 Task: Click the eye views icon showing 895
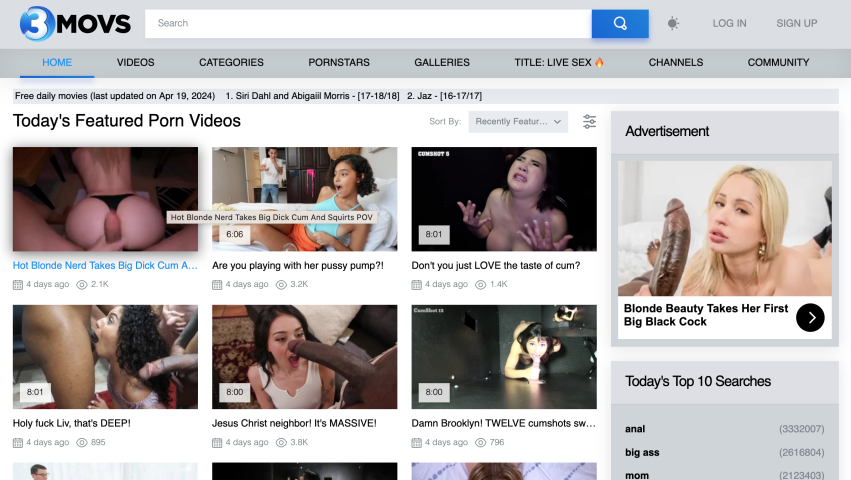click(x=81, y=443)
